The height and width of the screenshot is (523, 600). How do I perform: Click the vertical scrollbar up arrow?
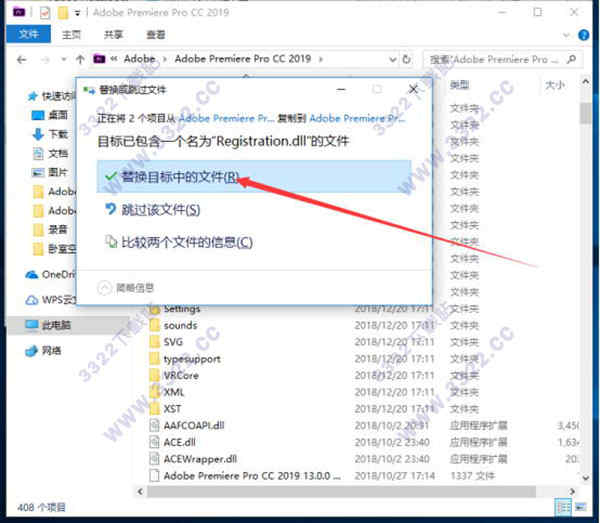coord(585,81)
